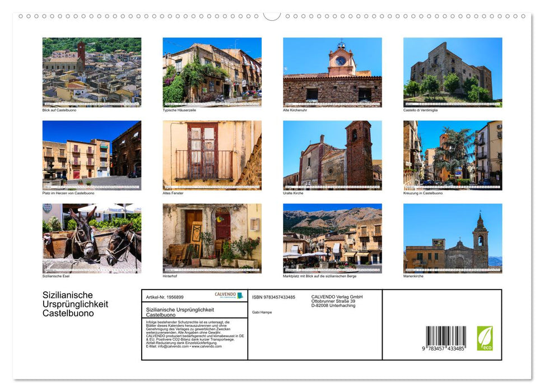544x392 pixels.
Task: Click the Gabi Hampe author credit
Action: pos(262,312)
